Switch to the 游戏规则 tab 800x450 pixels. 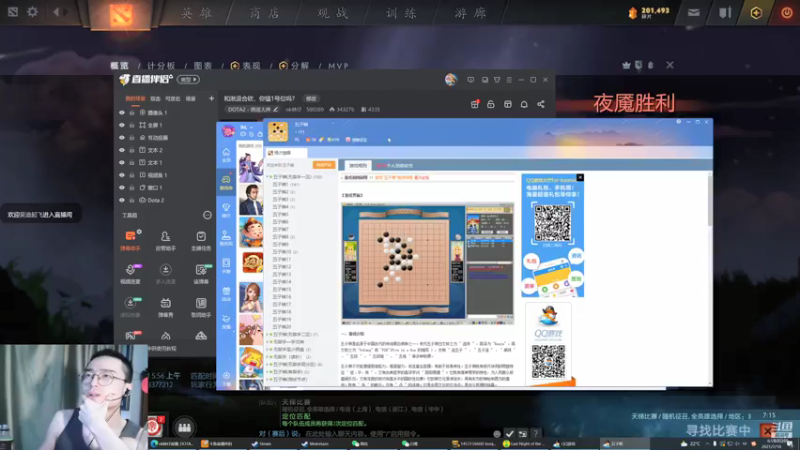pyautogui.click(x=358, y=165)
